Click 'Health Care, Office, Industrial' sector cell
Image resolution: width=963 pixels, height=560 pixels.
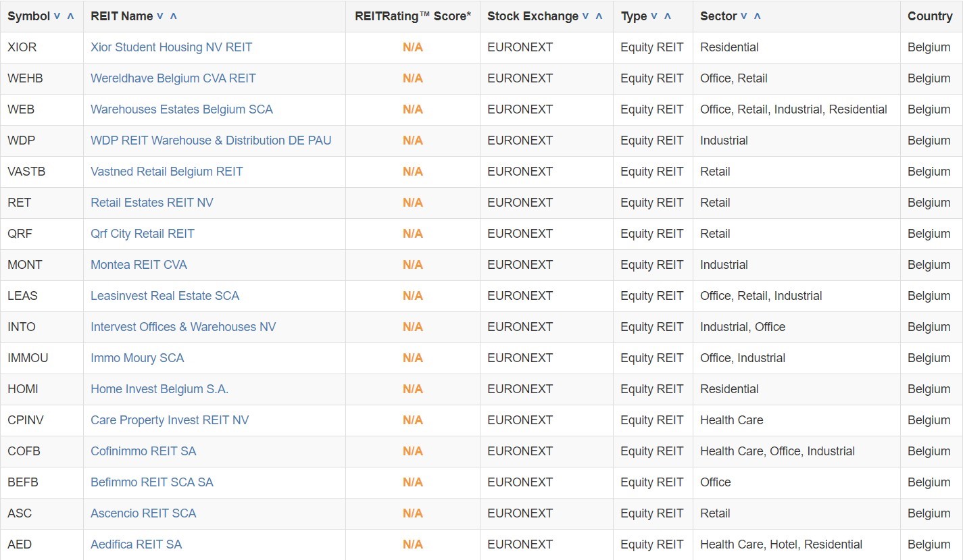click(x=797, y=451)
